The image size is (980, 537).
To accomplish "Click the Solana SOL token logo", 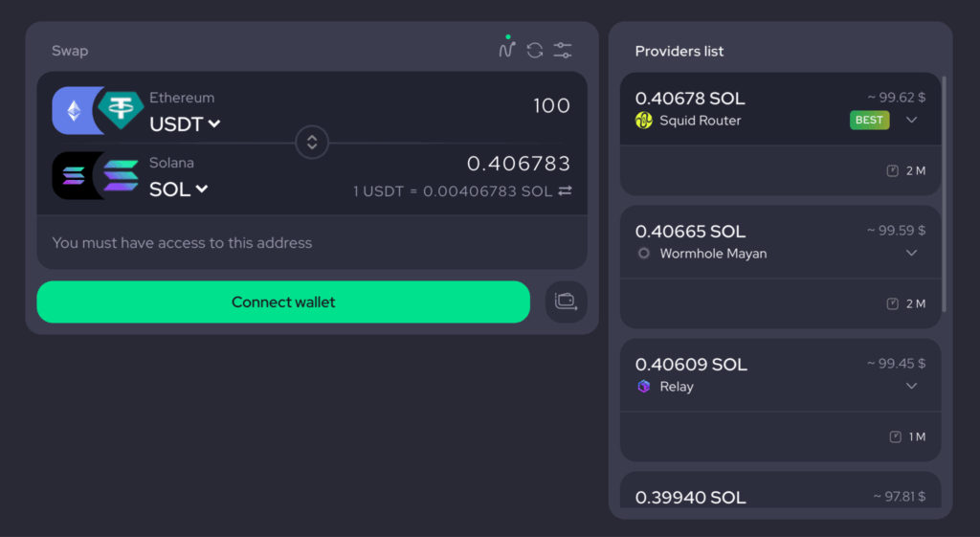I will click(120, 176).
